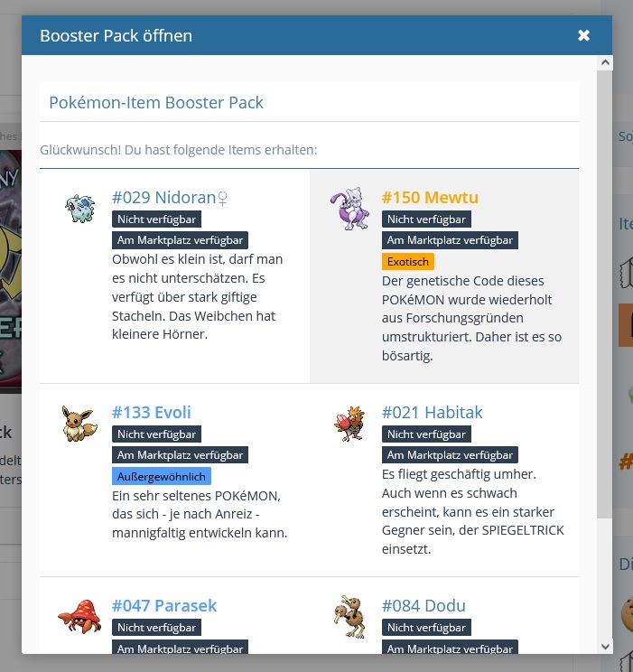This screenshot has height=672, width=633.
Task: Click the Evoli sprite image
Action: click(79, 424)
